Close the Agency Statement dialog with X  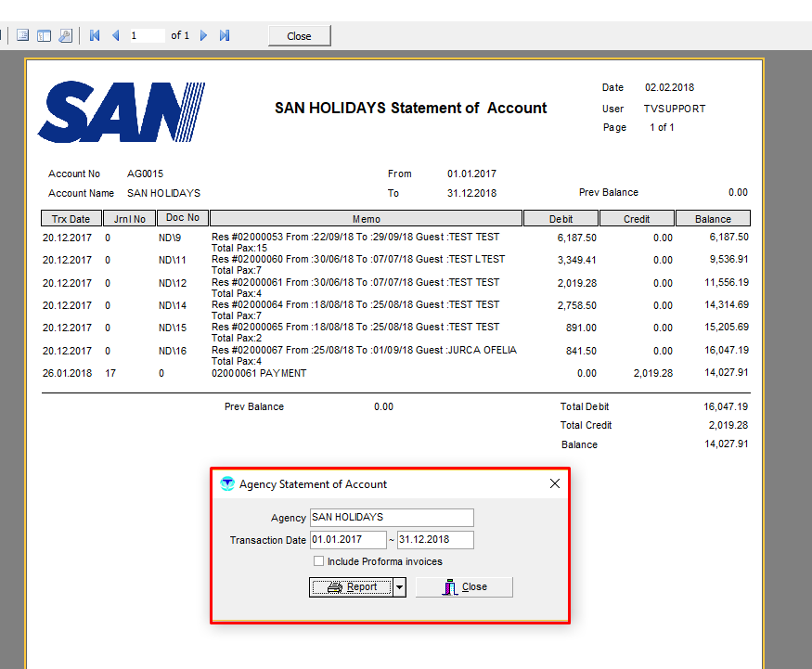pyautogui.click(x=555, y=483)
